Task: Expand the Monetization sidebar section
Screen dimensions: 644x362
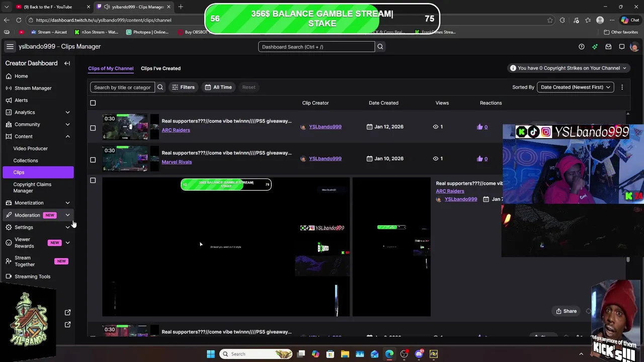Action: [67, 203]
